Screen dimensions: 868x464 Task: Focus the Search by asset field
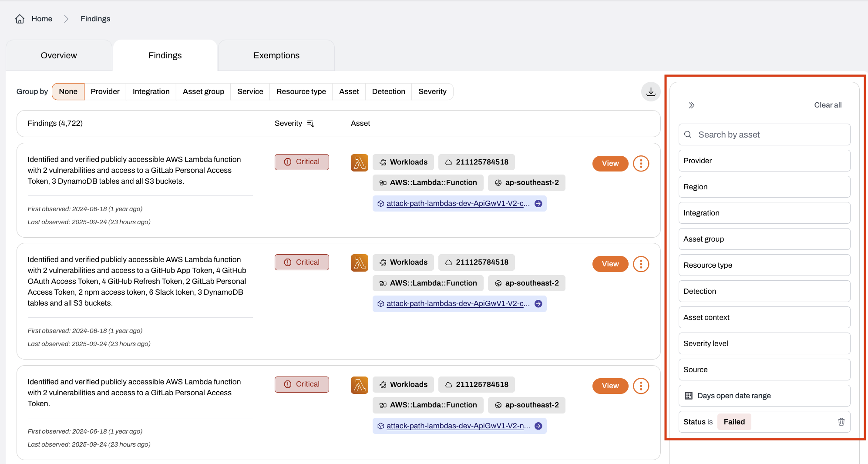[764, 134]
